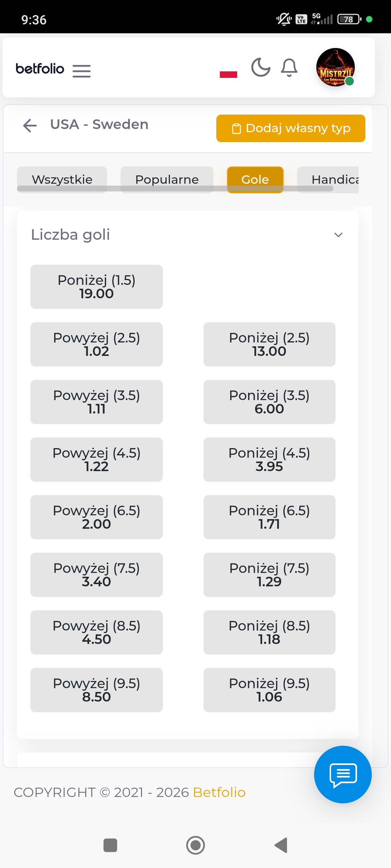Image resolution: width=391 pixels, height=868 pixels.
Task: Choose Powyżej (6.5) at 2.00
Action: (x=96, y=517)
